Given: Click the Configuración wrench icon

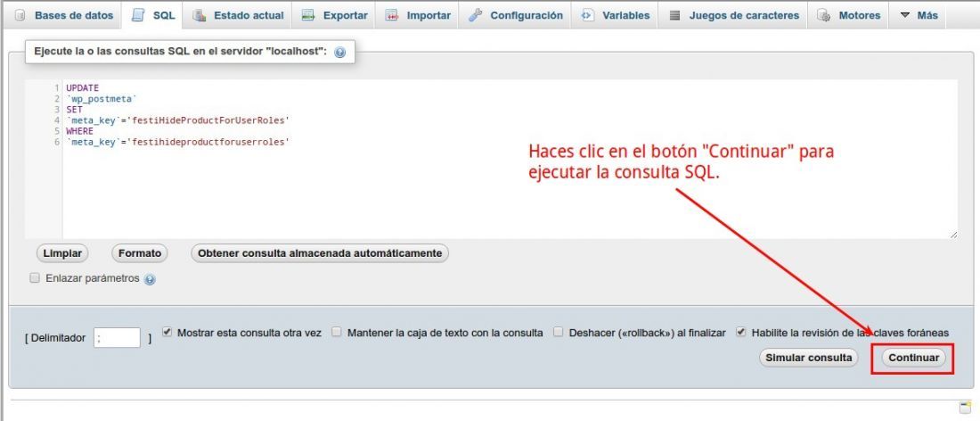Looking at the screenshot, I should 476,16.
